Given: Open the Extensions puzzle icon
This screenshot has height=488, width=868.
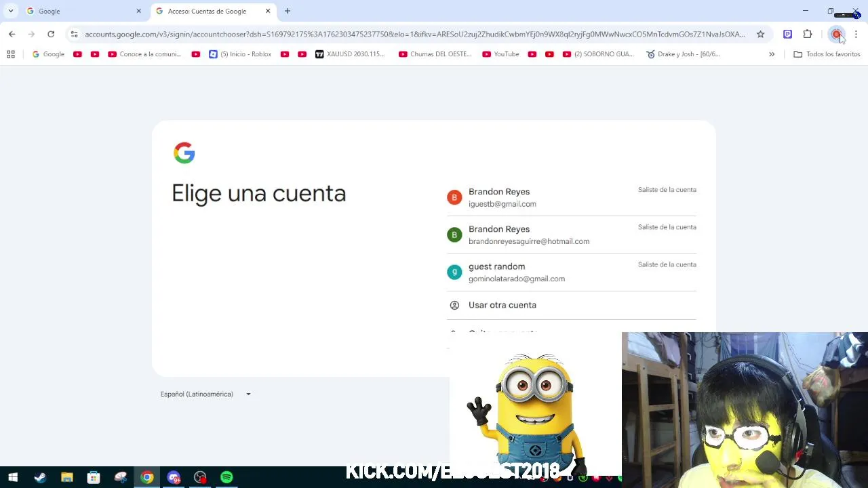Looking at the screenshot, I should point(808,34).
